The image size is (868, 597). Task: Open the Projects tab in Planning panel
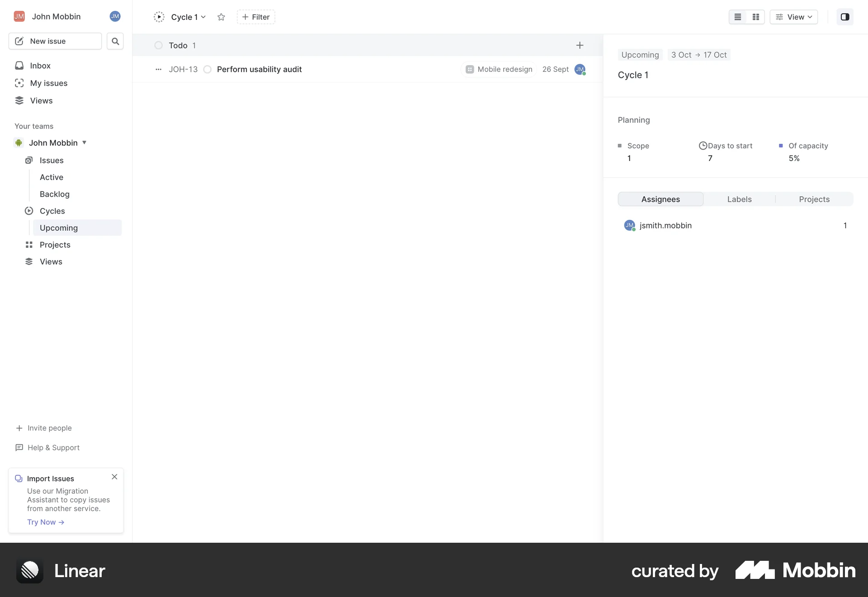(x=814, y=199)
